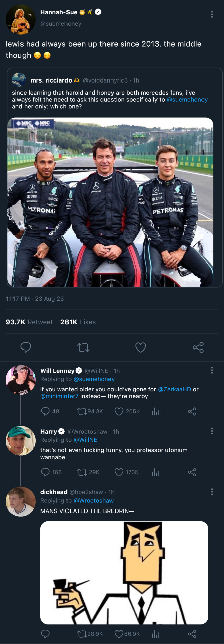Open the @ZerkaaHD mention link
Screen dimensions: 224x644
point(174,389)
